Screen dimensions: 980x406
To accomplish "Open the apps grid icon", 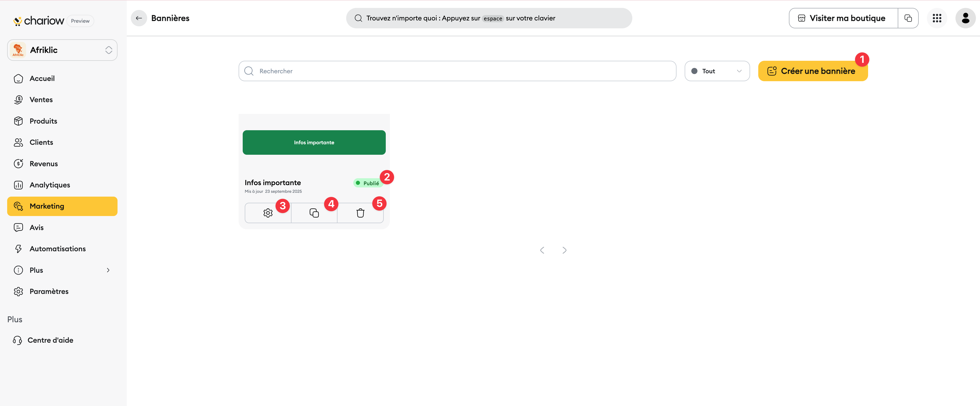I will coord(937,18).
